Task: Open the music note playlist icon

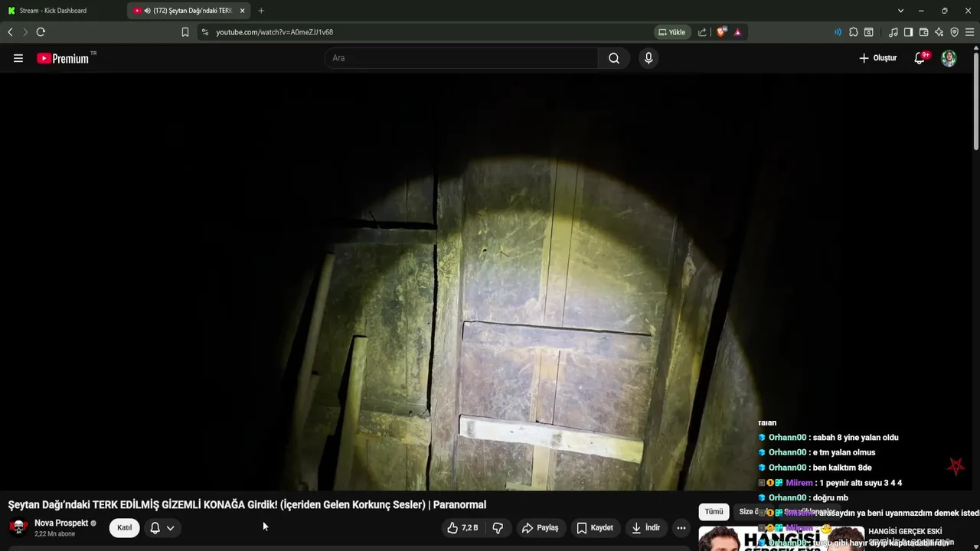Action: point(893,32)
